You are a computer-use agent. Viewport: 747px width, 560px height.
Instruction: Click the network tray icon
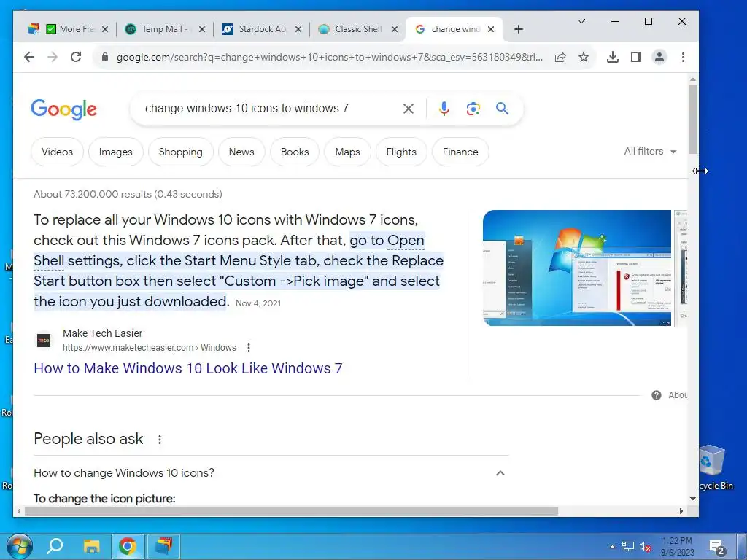pos(628,547)
